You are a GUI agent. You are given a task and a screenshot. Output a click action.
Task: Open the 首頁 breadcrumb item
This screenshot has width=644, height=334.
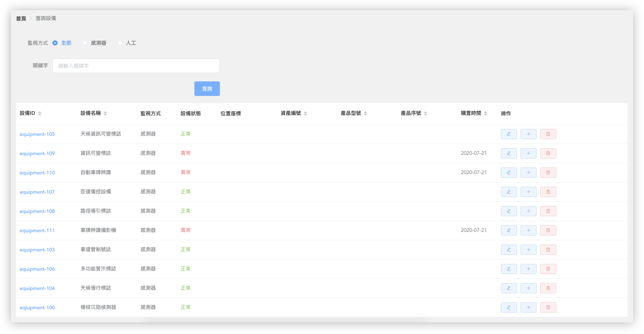(21, 18)
